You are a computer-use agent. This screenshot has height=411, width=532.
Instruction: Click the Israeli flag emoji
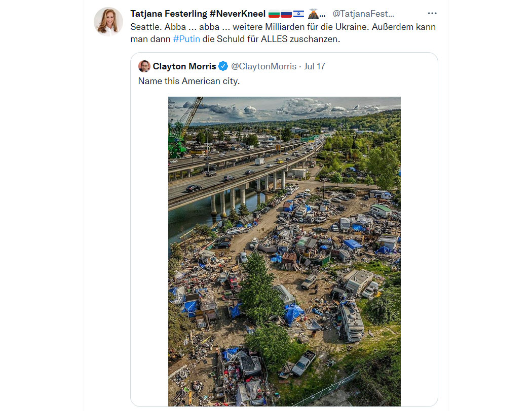pos(298,14)
